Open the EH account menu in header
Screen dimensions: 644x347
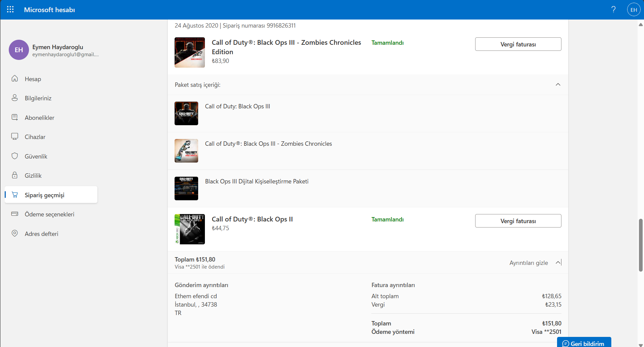pyautogui.click(x=634, y=10)
